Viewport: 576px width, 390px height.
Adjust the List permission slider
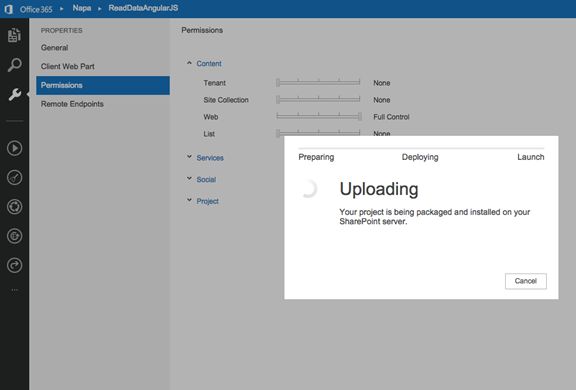(x=318, y=133)
